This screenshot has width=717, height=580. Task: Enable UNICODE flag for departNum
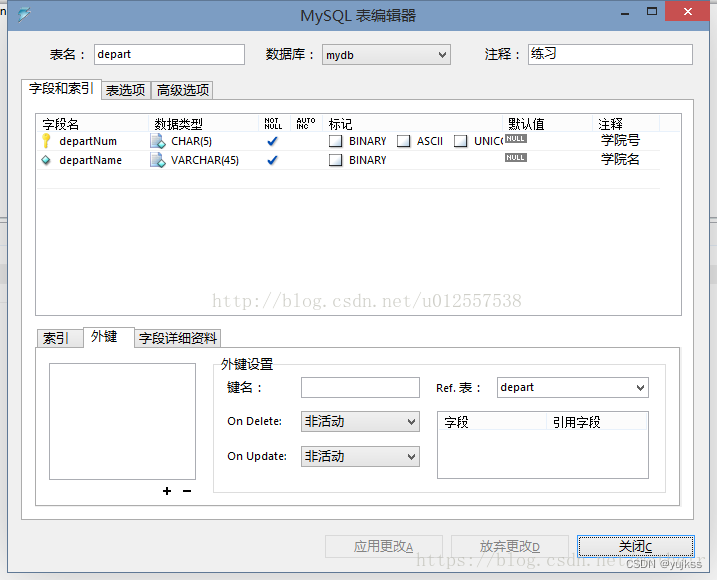pyautogui.click(x=460, y=141)
